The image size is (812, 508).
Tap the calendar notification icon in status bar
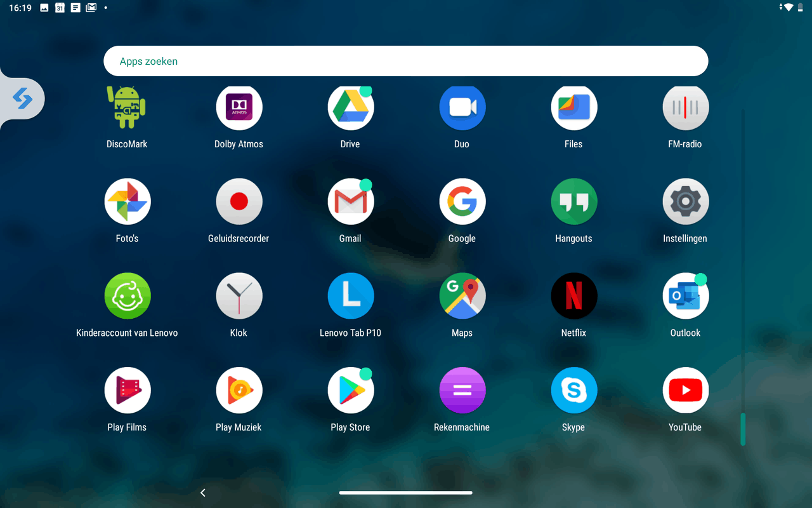(x=60, y=8)
